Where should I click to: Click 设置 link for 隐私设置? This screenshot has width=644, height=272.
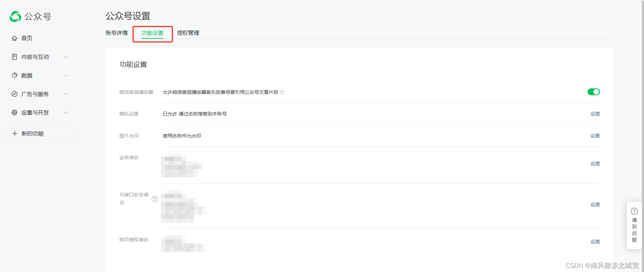tap(595, 114)
